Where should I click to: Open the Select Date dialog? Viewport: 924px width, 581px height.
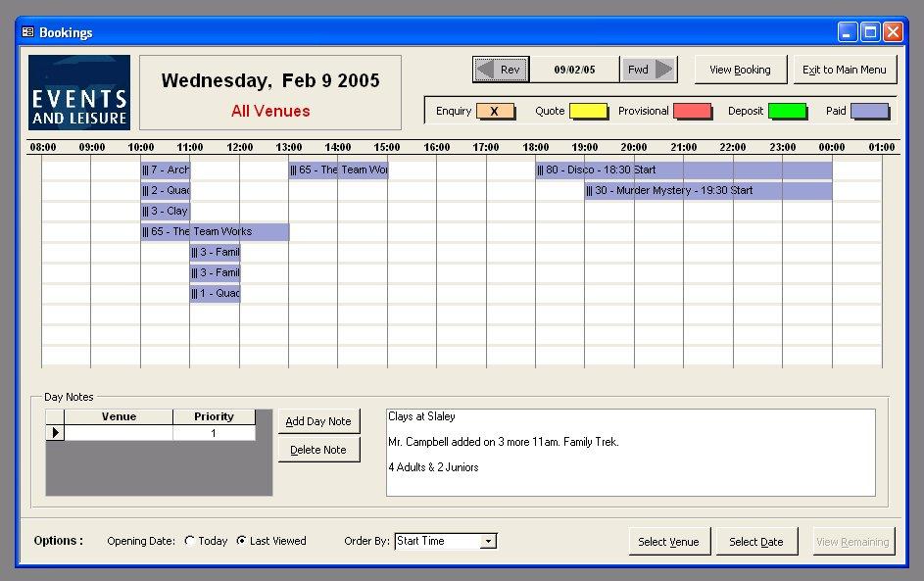(756, 542)
